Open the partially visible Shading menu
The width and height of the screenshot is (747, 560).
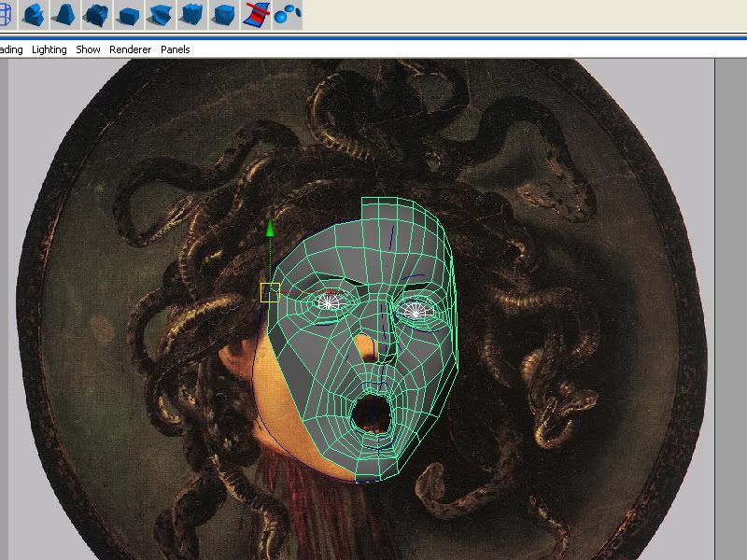(11, 49)
